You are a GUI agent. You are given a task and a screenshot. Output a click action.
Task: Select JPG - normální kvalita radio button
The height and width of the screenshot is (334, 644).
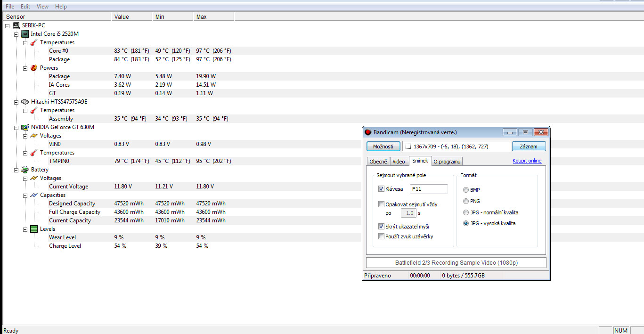point(466,212)
